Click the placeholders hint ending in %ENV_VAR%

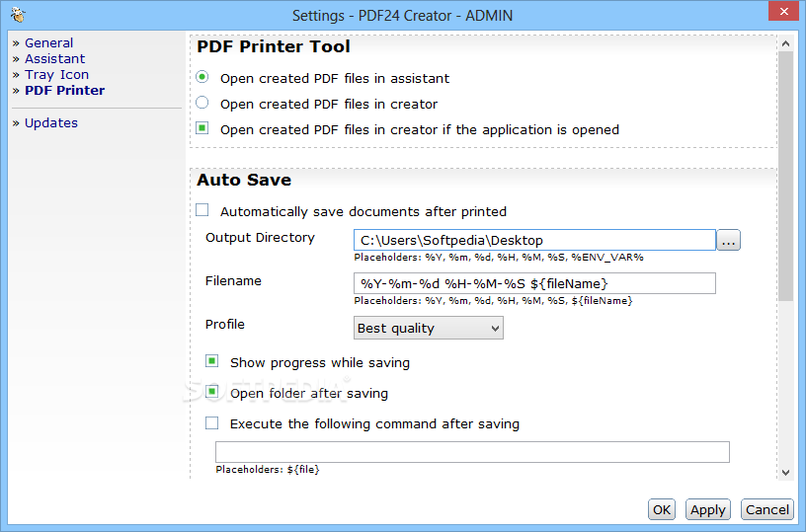point(499,258)
